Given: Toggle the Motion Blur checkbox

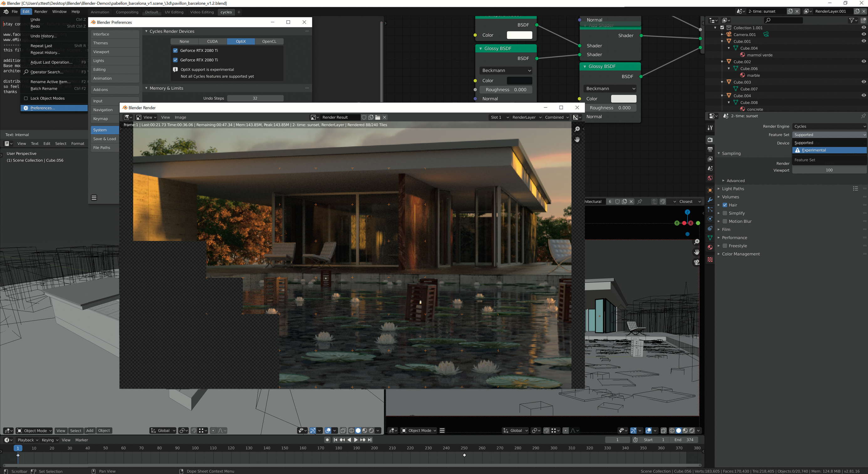Looking at the screenshot, I should tap(725, 221).
